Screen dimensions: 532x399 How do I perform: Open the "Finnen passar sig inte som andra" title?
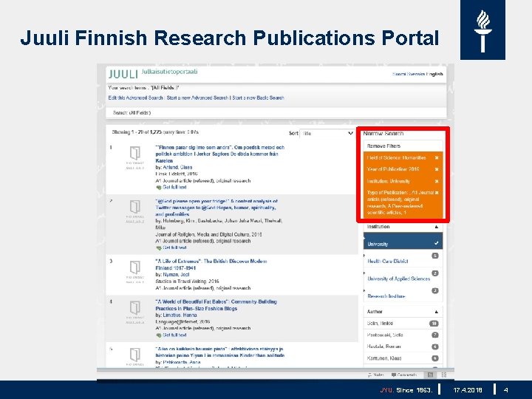(220, 154)
